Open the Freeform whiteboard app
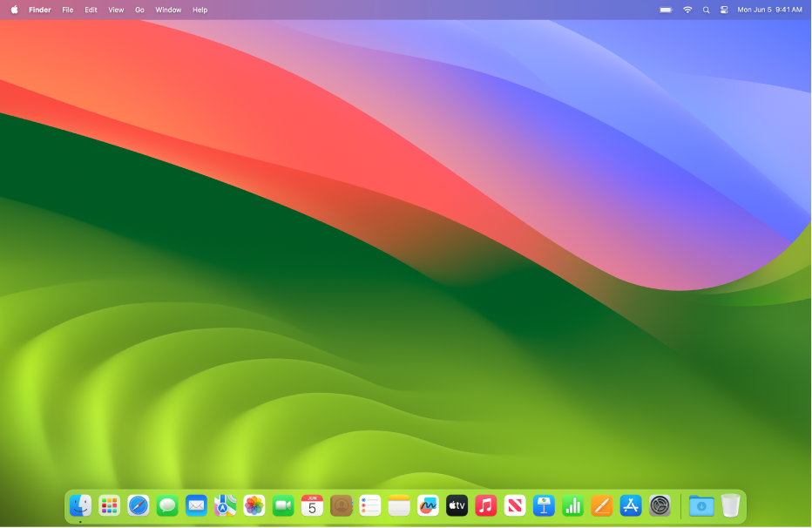This screenshot has height=528, width=812. (x=427, y=505)
